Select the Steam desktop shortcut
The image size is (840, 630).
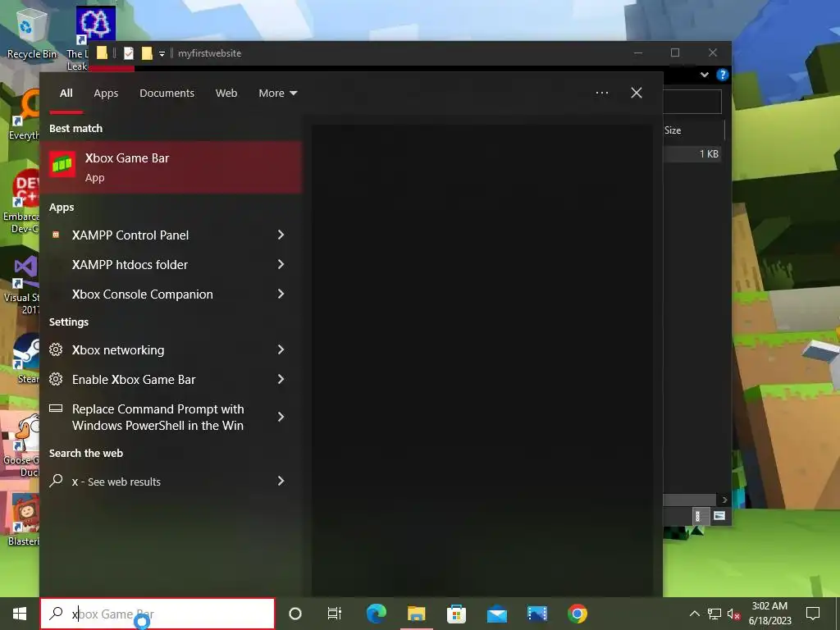click(25, 359)
